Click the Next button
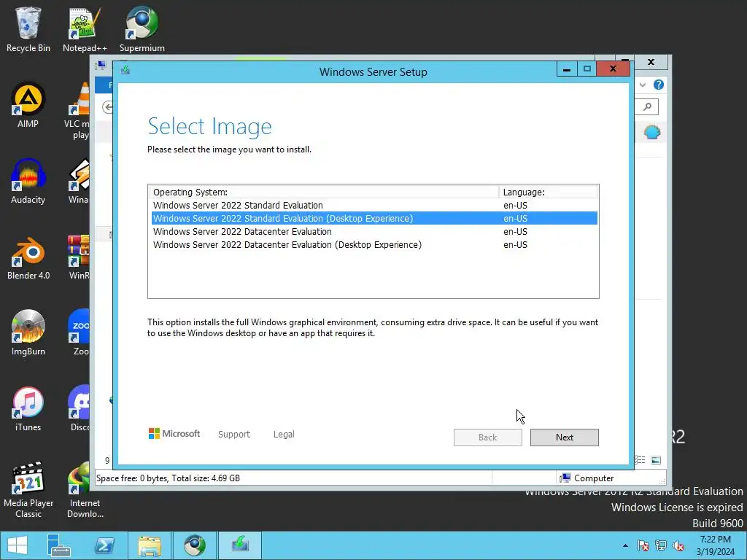The image size is (747, 560). pyautogui.click(x=564, y=437)
